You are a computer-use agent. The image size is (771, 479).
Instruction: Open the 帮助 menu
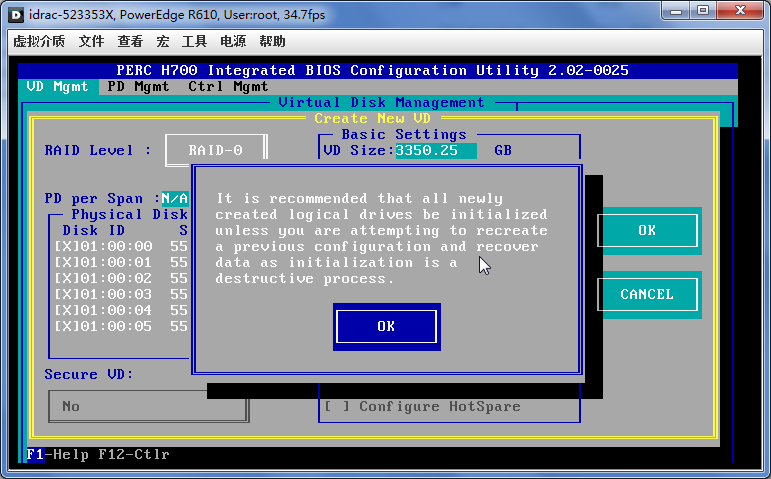[272, 41]
